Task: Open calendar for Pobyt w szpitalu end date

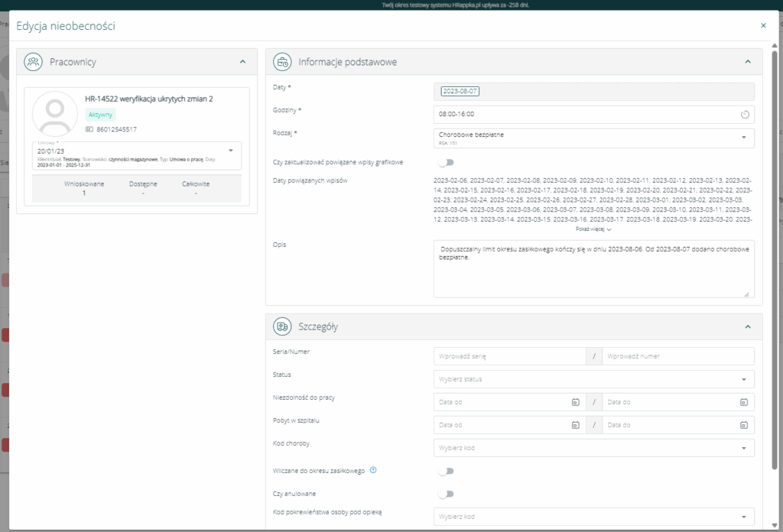Action: (742, 425)
